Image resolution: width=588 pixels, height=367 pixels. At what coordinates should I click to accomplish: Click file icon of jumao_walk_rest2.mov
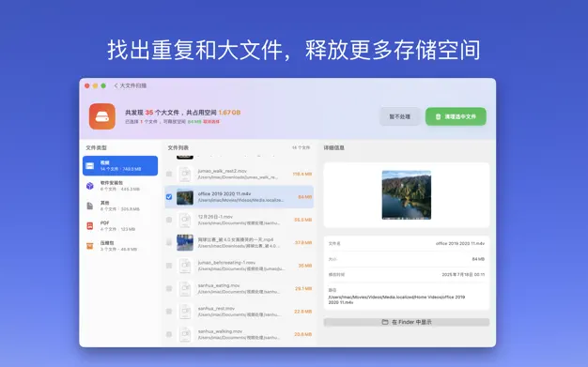[185, 174]
